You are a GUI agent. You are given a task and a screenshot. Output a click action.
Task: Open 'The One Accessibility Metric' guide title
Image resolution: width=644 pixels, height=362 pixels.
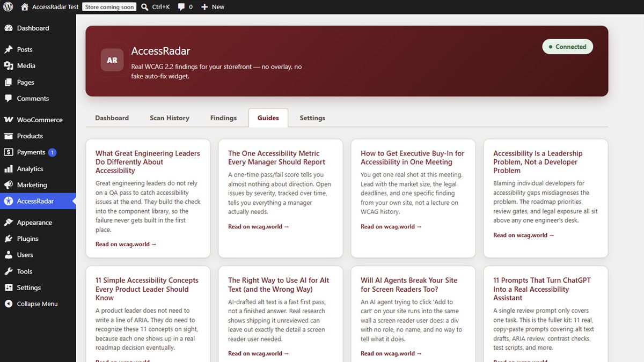[276, 158]
